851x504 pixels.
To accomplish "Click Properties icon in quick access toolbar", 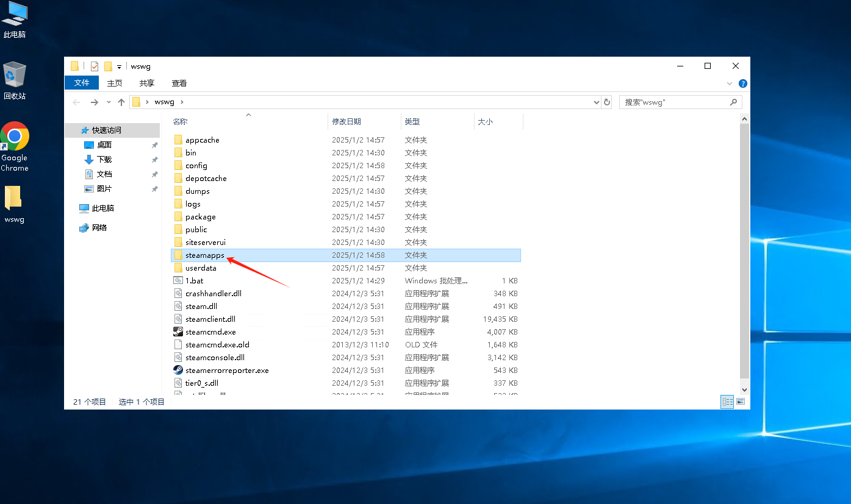I will [x=95, y=66].
